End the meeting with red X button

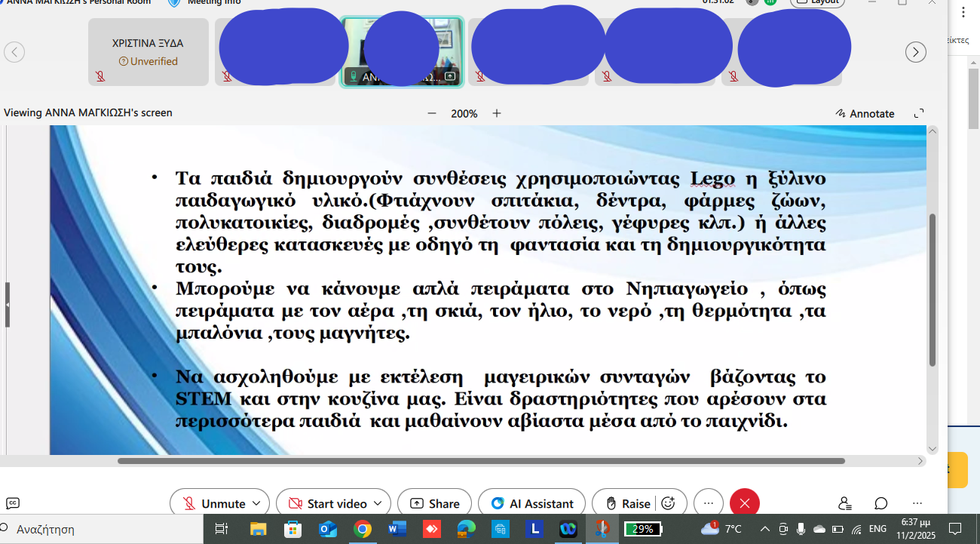click(x=745, y=503)
